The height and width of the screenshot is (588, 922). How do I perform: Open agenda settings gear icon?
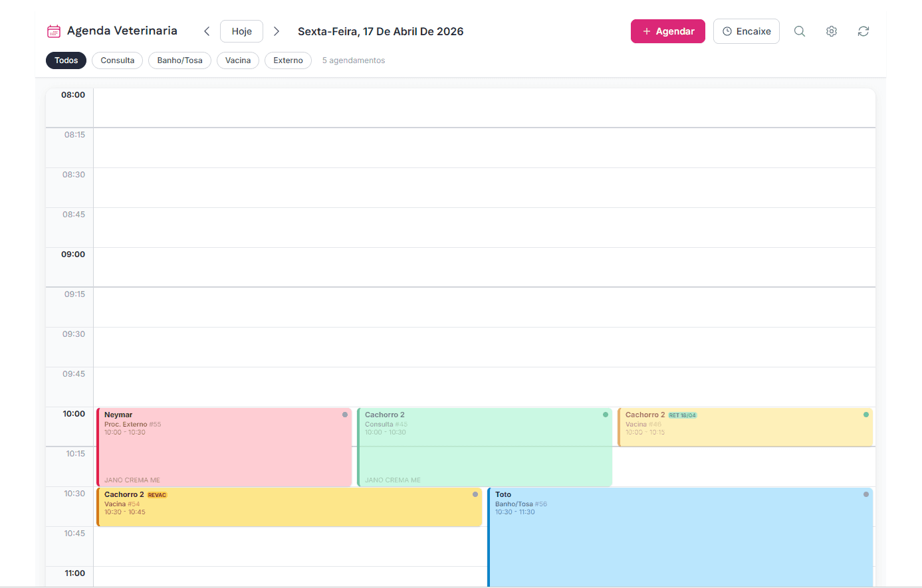pyautogui.click(x=832, y=31)
